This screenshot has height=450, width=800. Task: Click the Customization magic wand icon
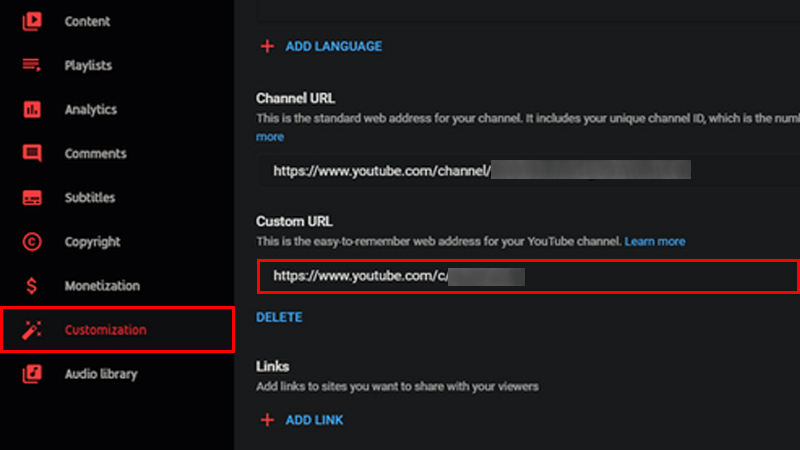[32, 330]
